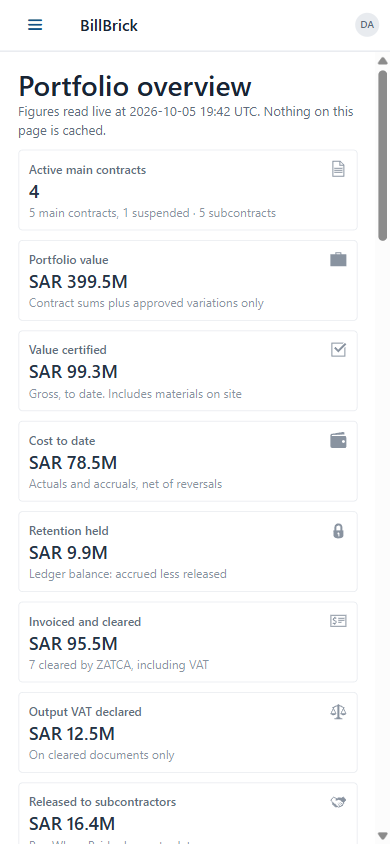Click the scrollbar down arrow
390x844 pixels.
tap(382, 835)
